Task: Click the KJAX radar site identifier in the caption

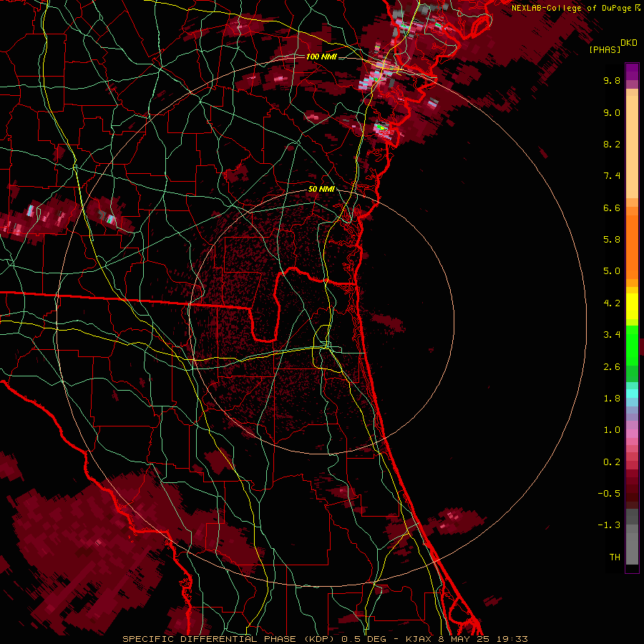Action: pos(418,639)
